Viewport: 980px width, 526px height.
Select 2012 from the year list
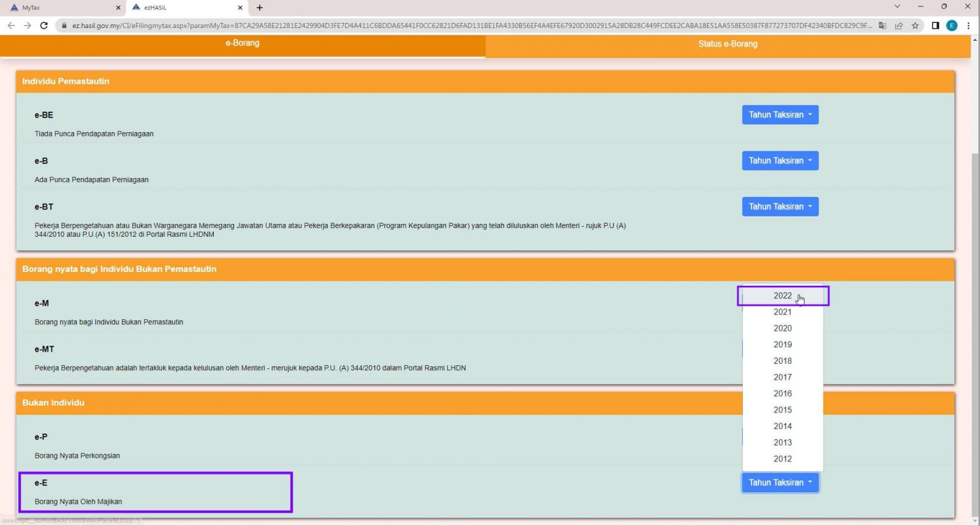click(x=782, y=458)
